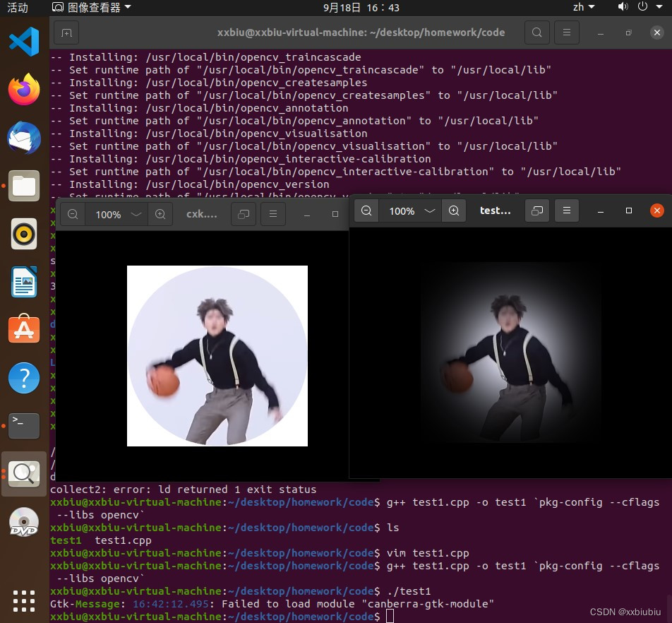Close the test image window
Screen dimensions: 672x623
click(x=656, y=210)
